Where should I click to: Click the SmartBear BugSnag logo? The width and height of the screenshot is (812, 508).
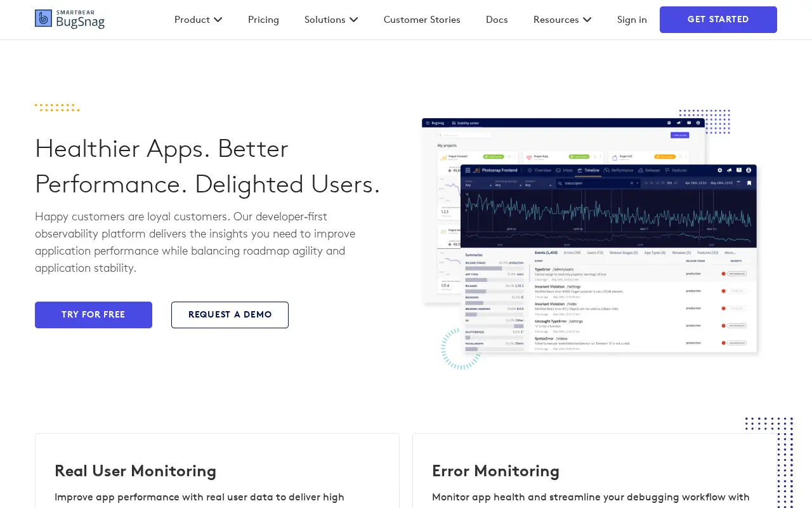click(70, 20)
